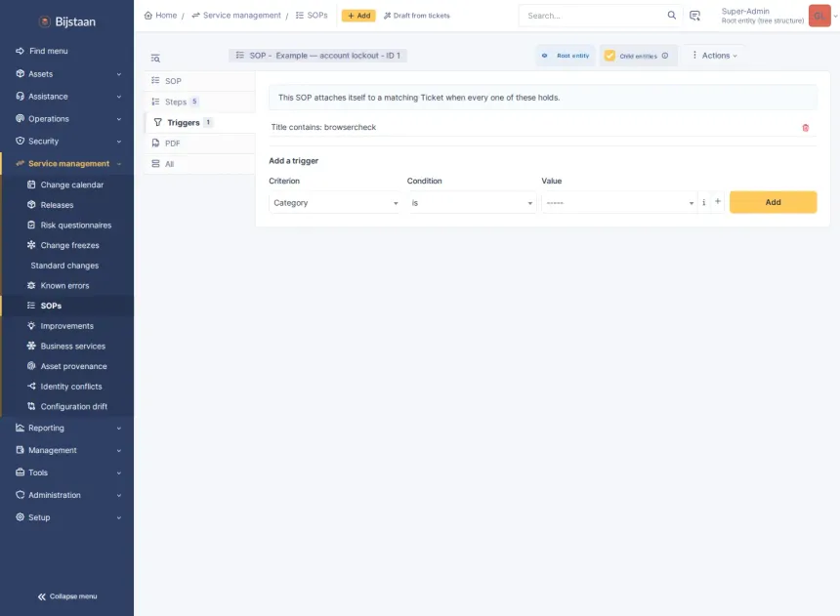The width and height of the screenshot is (840, 616).
Task: Click the yellow Add trigger button
Action: pos(773,202)
